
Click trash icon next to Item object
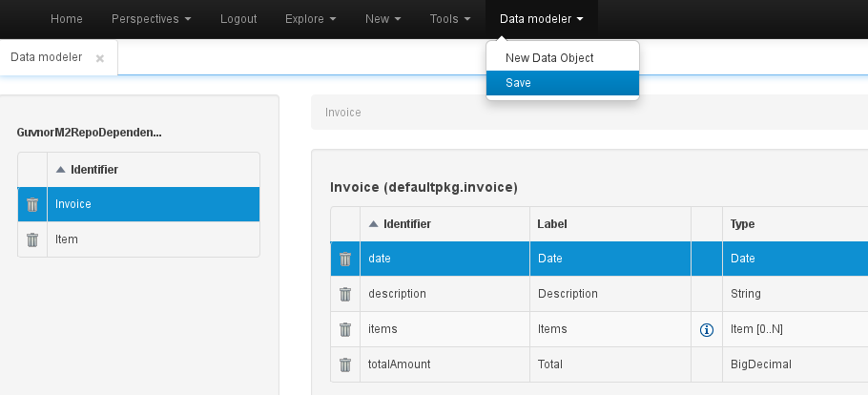32,239
